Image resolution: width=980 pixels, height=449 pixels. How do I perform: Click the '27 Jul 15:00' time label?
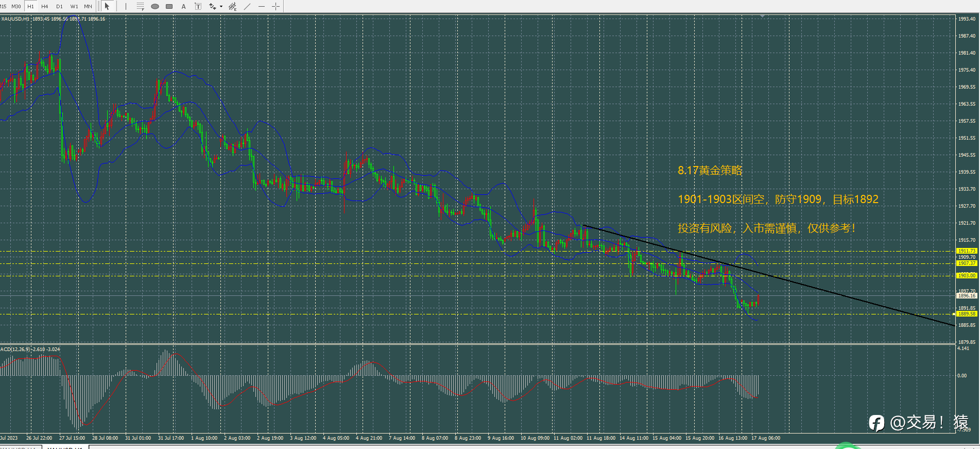72,438
